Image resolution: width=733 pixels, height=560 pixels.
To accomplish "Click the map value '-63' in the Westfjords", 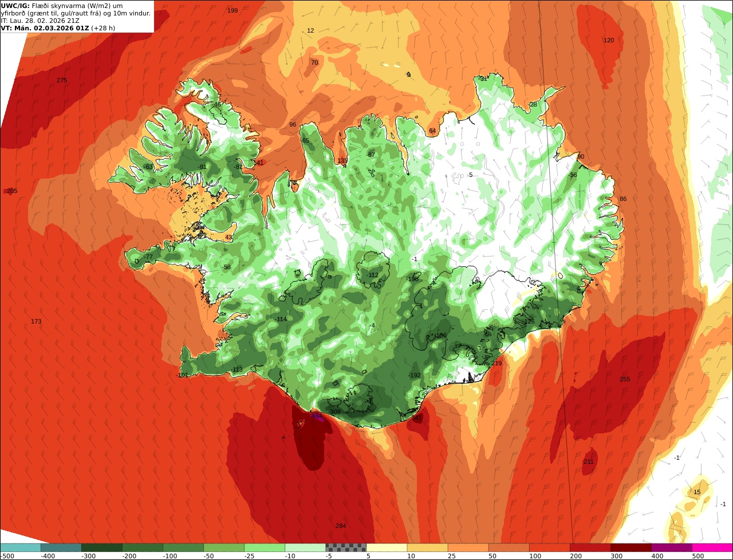I will click(148, 167).
